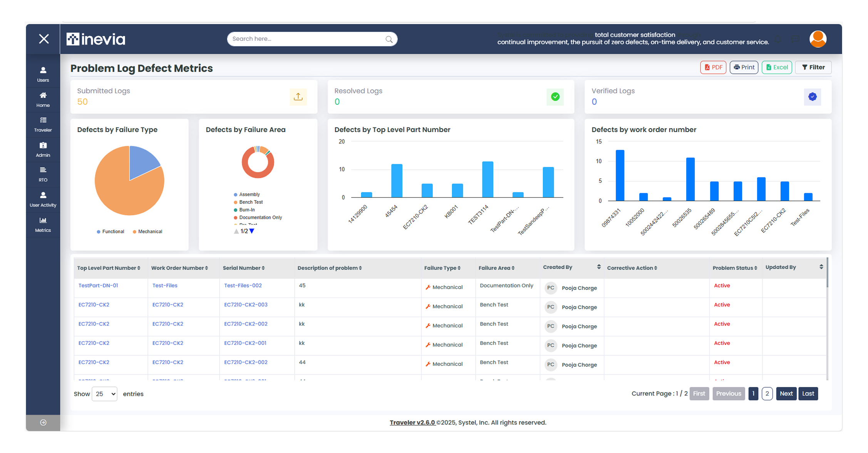Sort by Failure Type column

[442, 268]
